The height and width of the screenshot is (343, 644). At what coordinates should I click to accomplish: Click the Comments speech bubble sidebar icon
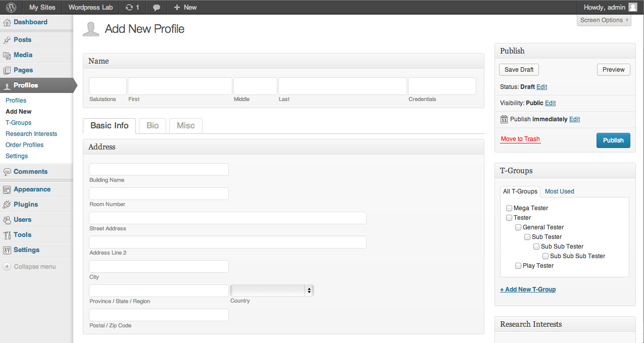tap(7, 172)
